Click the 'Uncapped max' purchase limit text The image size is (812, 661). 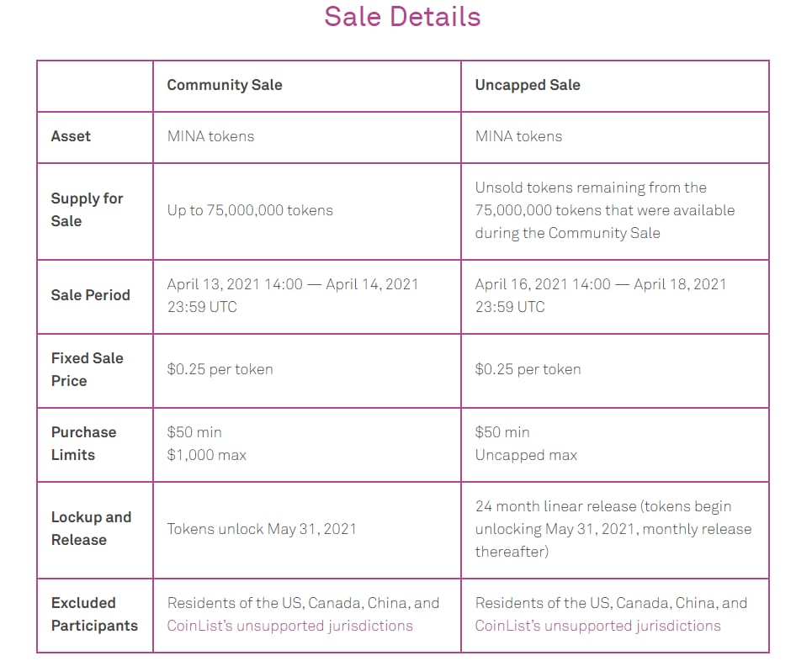[x=526, y=455]
